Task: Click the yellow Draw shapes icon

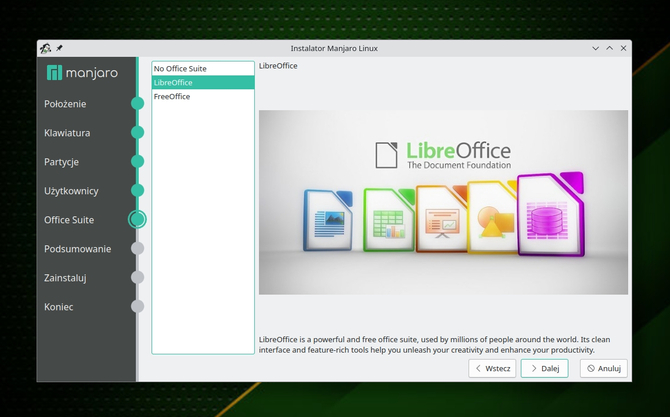Action: click(x=493, y=217)
